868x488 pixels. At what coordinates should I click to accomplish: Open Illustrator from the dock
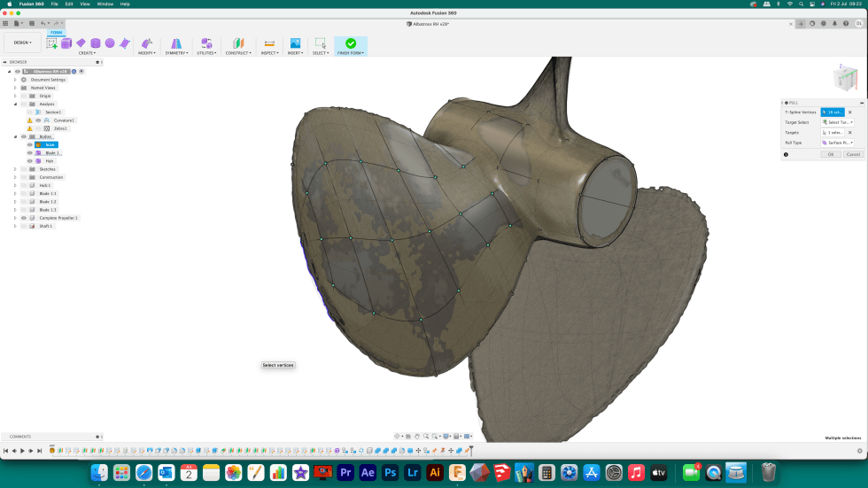pyautogui.click(x=435, y=473)
